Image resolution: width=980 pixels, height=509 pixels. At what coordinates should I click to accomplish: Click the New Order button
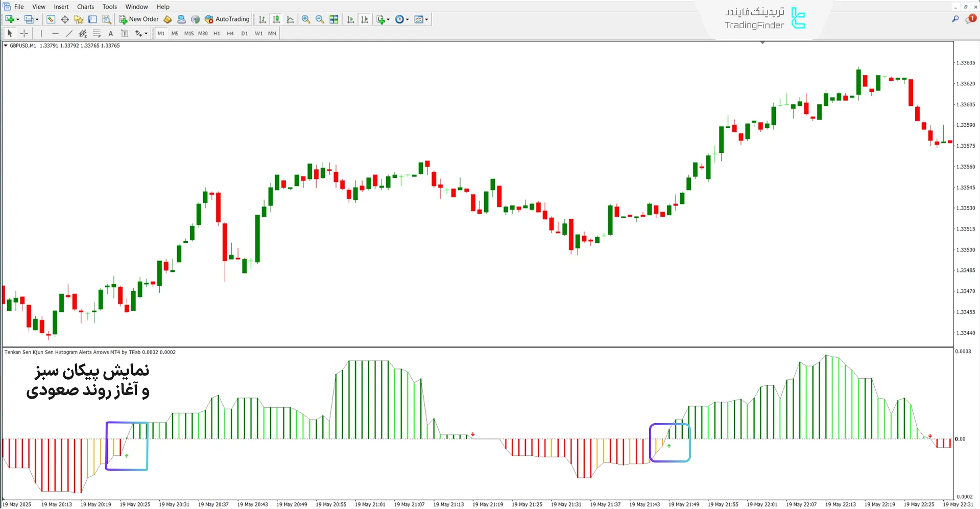(x=139, y=19)
